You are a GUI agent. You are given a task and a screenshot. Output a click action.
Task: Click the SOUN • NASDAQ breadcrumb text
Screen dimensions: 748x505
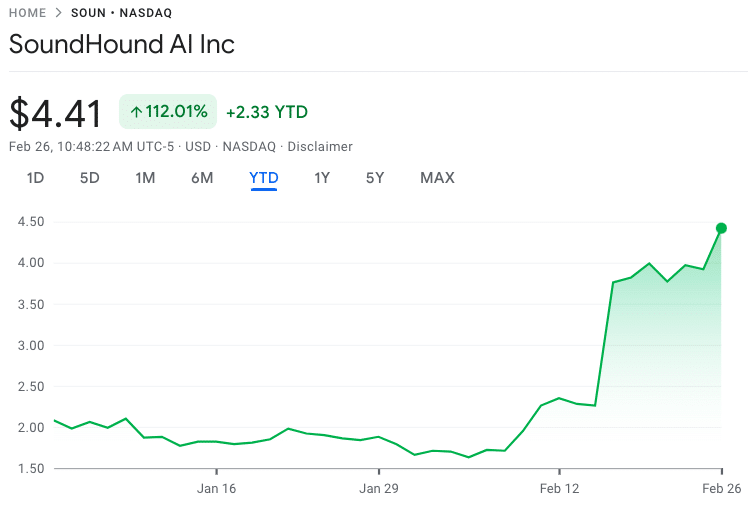coord(122,13)
